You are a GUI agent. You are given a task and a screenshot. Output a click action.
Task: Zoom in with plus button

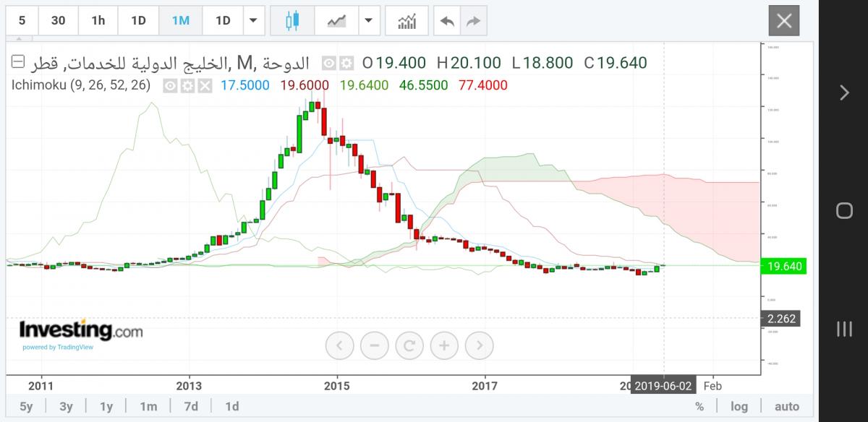tap(444, 345)
